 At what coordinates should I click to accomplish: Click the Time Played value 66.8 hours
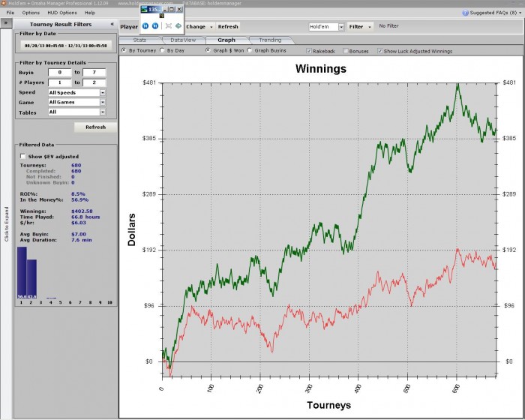(x=85, y=217)
